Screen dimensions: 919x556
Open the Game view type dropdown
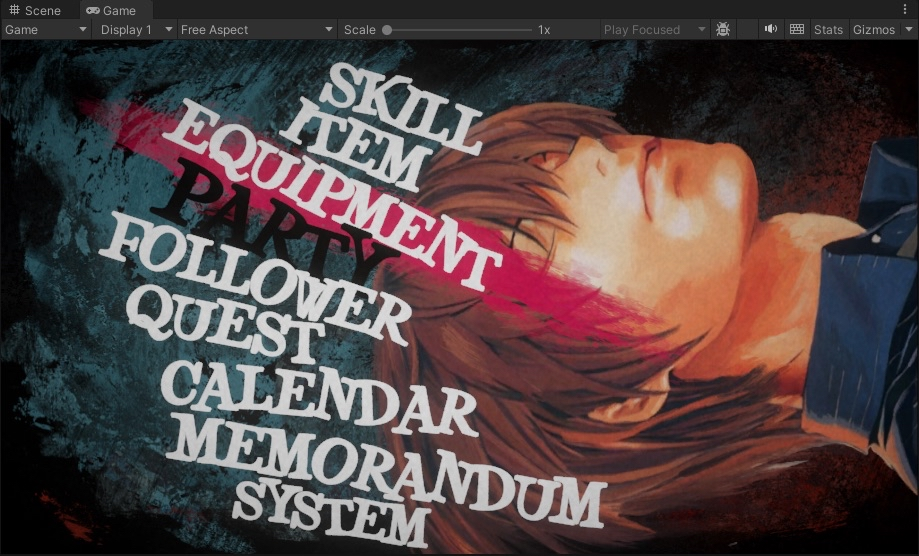click(x=46, y=30)
